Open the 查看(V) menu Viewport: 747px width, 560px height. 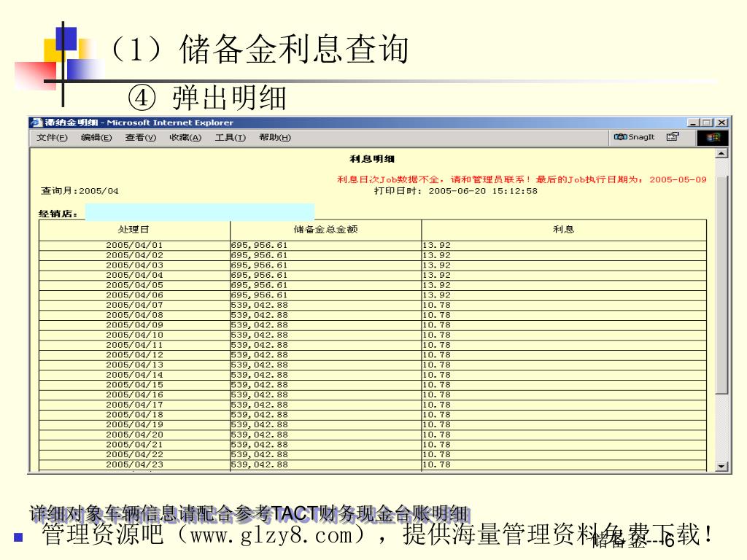(x=141, y=138)
